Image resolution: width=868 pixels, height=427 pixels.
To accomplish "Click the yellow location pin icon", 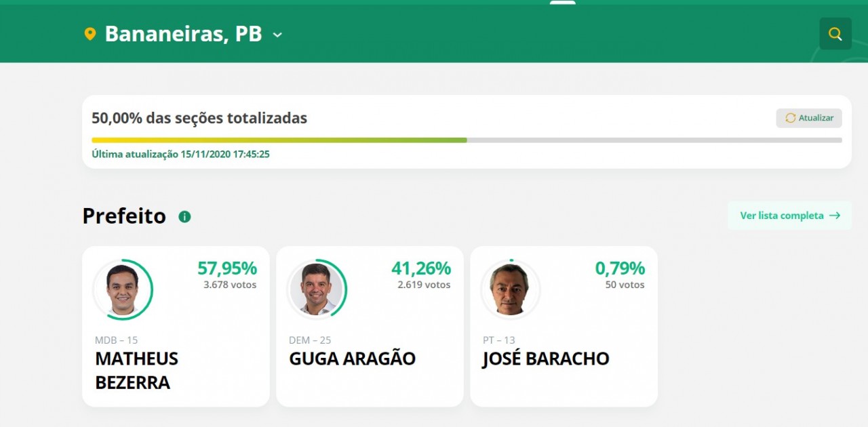I will [90, 34].
